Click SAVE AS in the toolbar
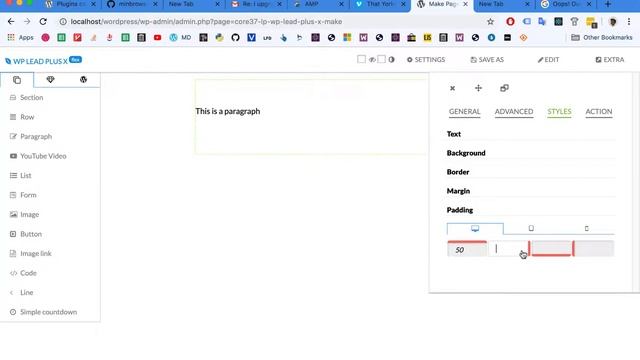The image size is (640, 360). click(x=487, y=60)
